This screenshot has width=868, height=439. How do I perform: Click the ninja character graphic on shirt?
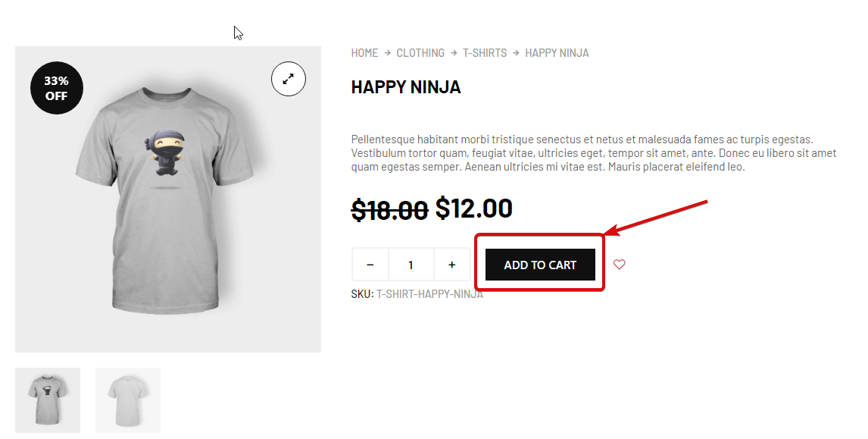(166, 152)
